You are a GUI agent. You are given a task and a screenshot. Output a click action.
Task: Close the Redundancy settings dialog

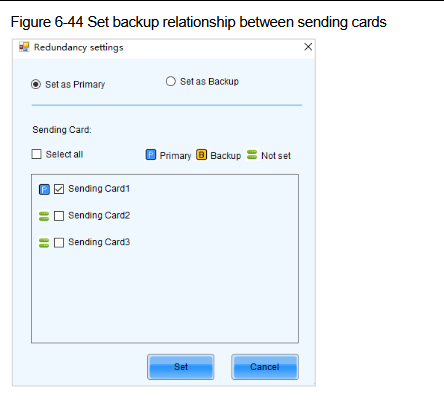pos(308,47)
